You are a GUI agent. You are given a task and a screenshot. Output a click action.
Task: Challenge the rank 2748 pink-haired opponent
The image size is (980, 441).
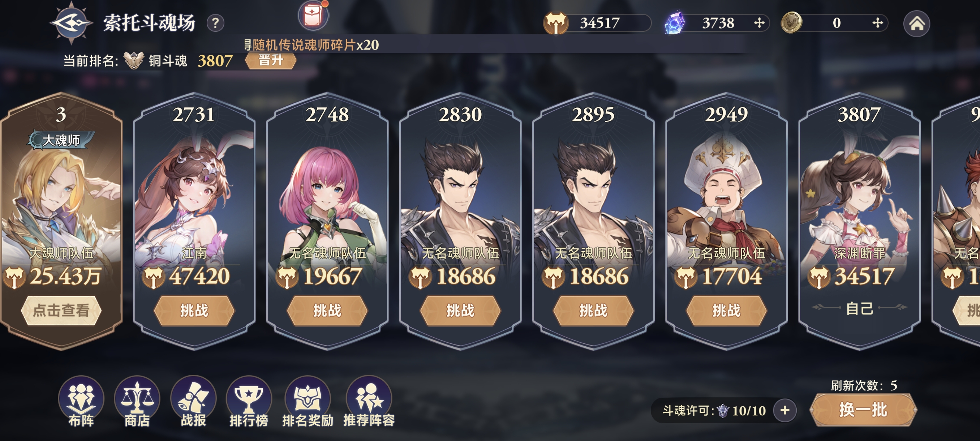point(327,311)
